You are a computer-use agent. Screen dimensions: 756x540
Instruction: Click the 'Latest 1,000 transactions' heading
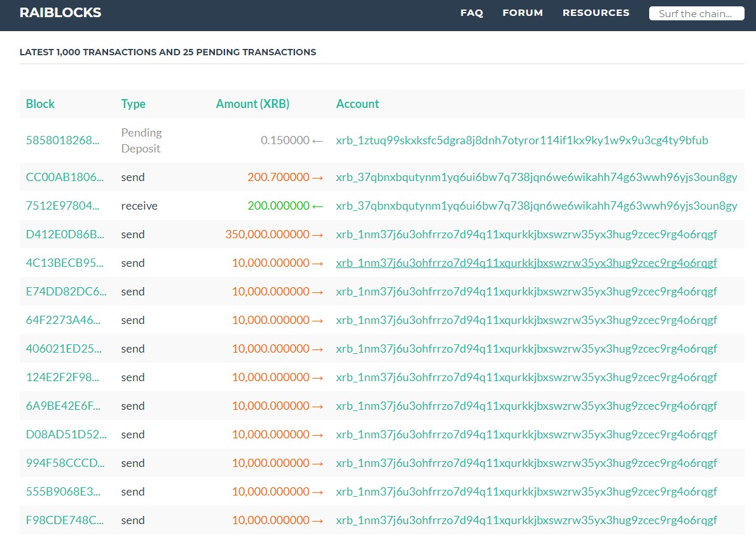pos(168,52)
